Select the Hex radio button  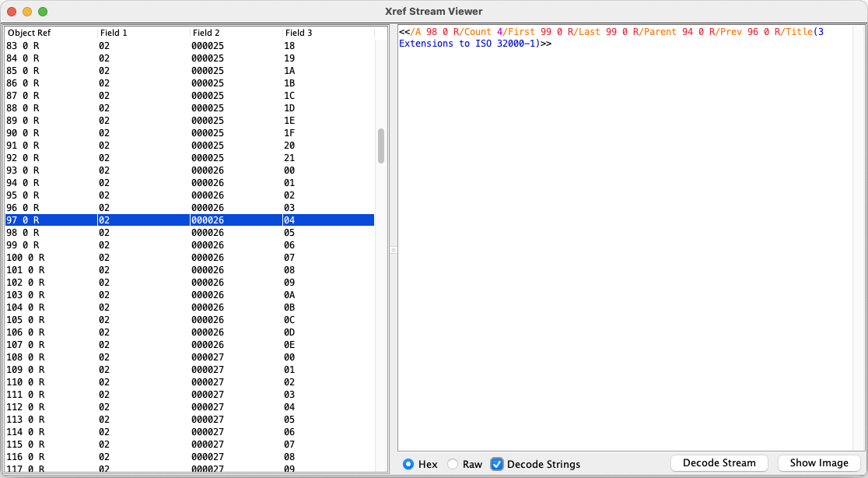pyautogui.click(x=408, y=464)
